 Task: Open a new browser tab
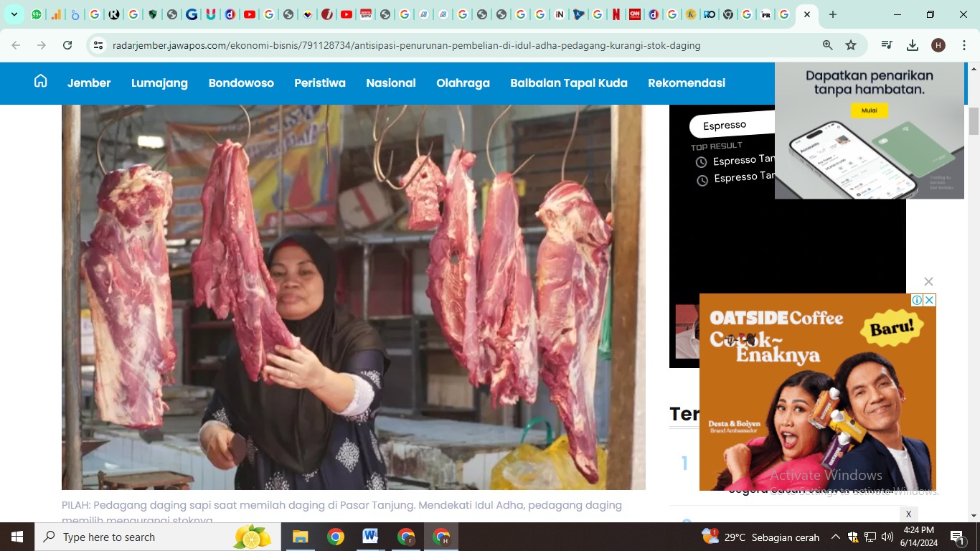pos(832,14)
